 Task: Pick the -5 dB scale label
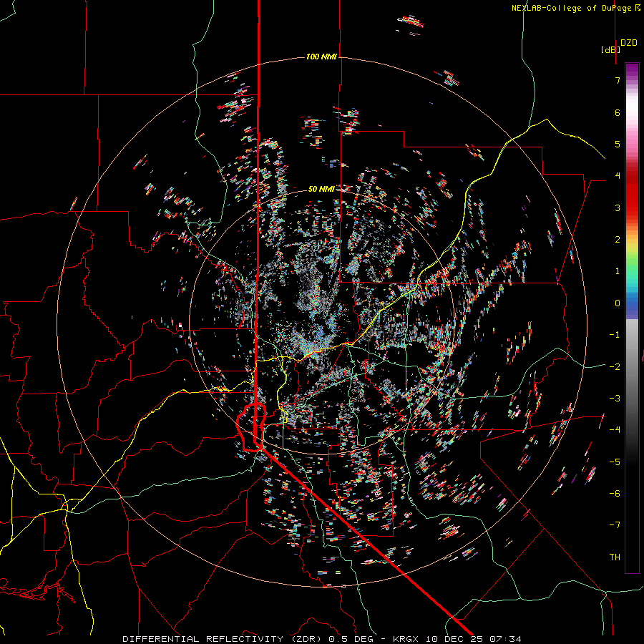tap(615, 462)
